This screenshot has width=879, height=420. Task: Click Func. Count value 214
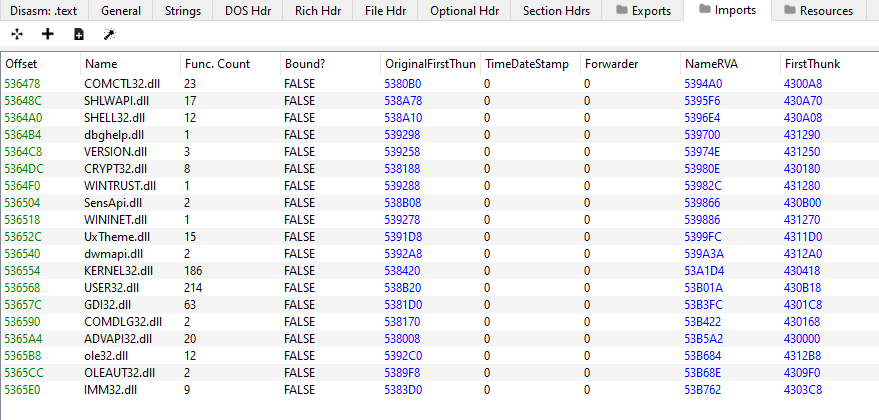pos(193,288)
